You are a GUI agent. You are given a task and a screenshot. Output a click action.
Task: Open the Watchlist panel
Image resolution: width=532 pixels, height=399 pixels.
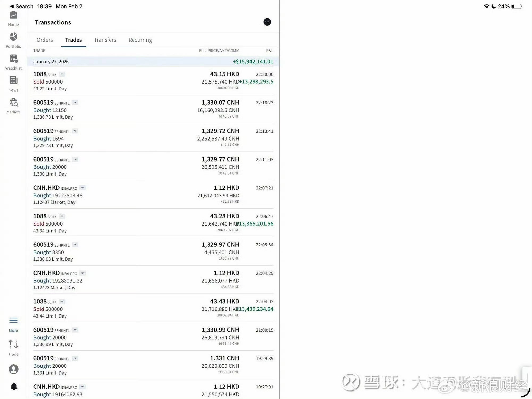point(13,62)
